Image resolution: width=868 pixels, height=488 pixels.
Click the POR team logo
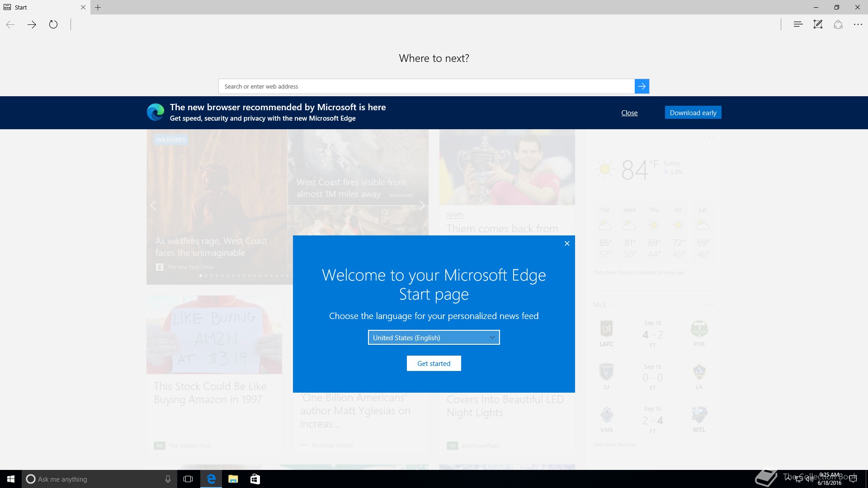pyautogui.click(x=699, y=328)
